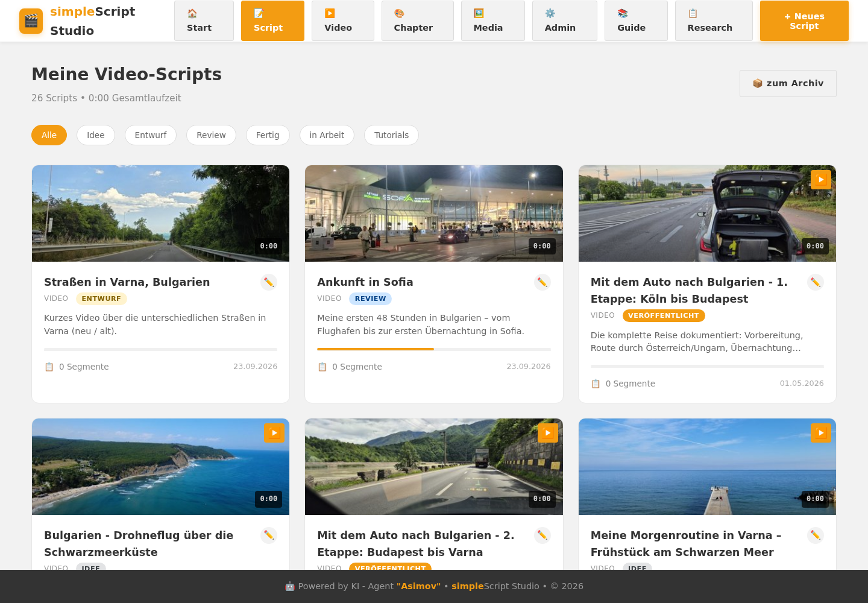Click the Ankunft in Sofia segments clipboard icon
Image resolution: width=868 pixels, height=603 pixels.
tap(322, 367)
